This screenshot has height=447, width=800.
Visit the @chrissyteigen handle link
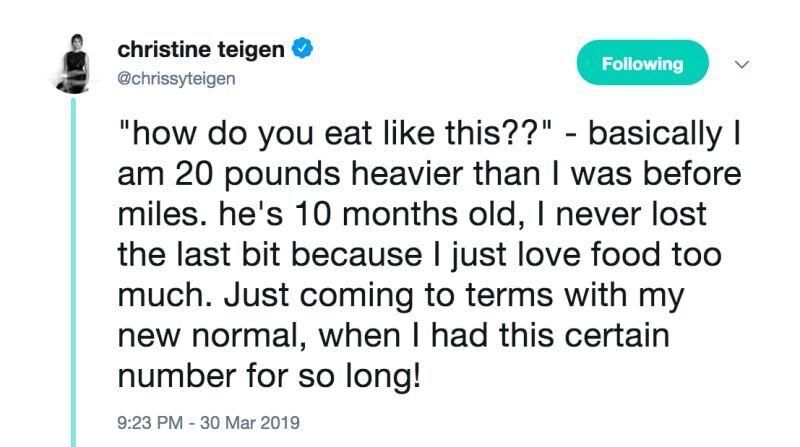click(177, 79)
